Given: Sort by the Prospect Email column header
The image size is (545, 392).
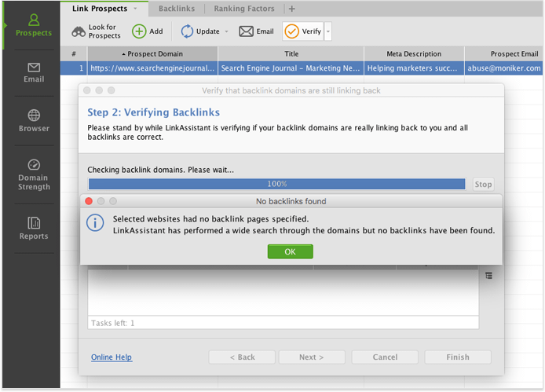Looking at the screenshot, I should pyautogui.click(x=503, y=54).
